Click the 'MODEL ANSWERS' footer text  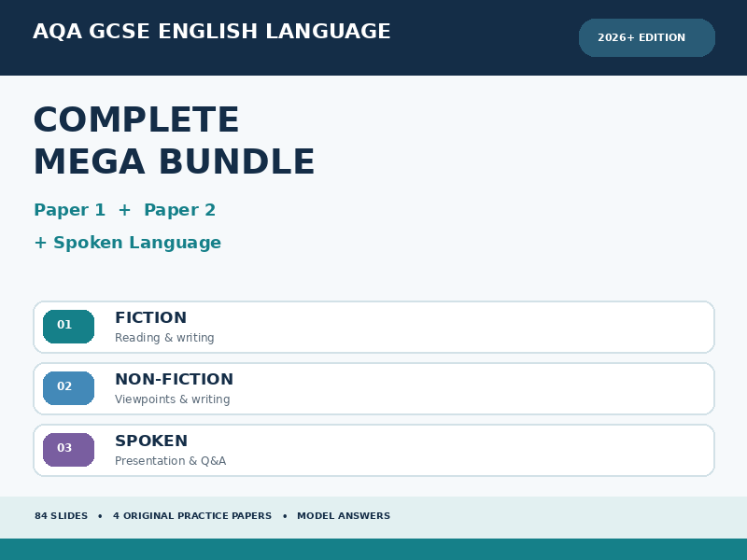[x=344, y=516]
